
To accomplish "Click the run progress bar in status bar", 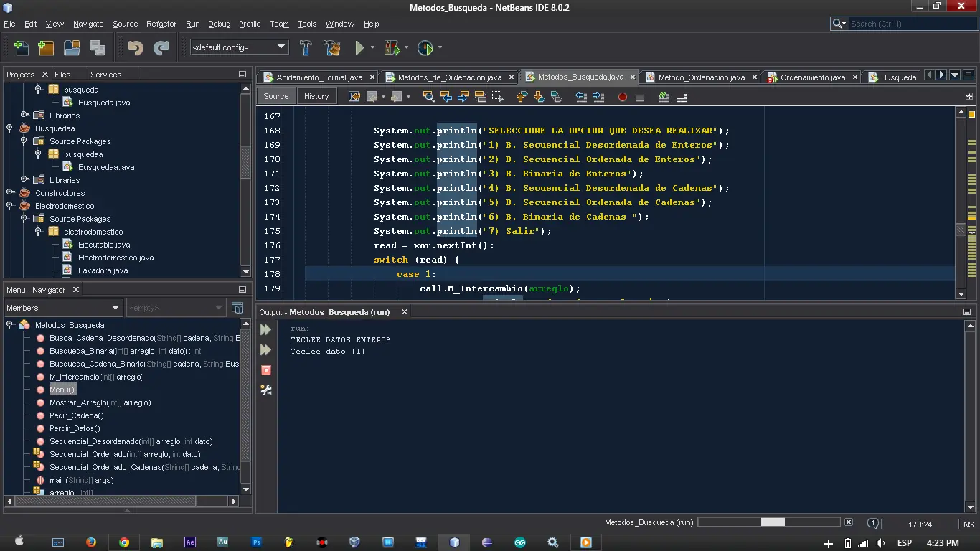I will pyautogui.click(x=768, y=522).
